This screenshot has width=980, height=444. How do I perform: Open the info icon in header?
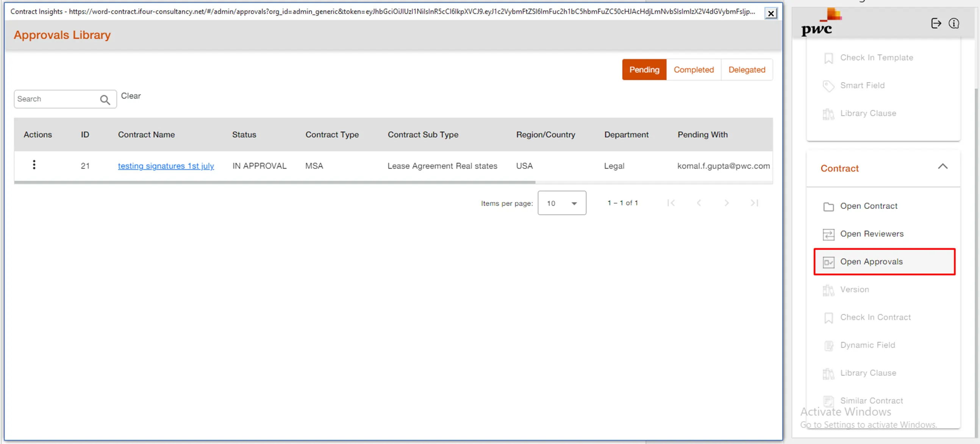[x=954, y=23]
